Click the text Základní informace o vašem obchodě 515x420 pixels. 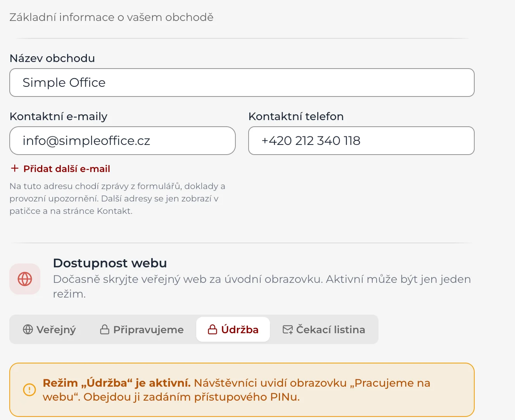(111, 17)
